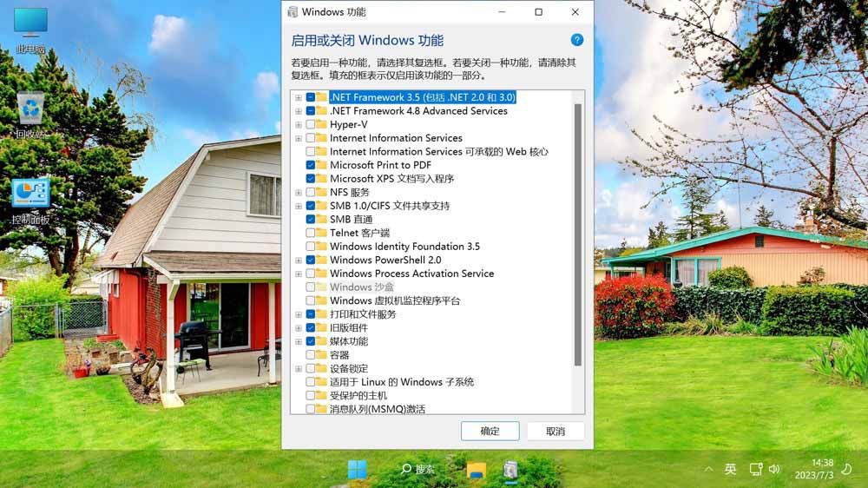The image size is (868, 488).
Task: Click folder icon beside Telnet 客户端
Action: click(x=322, y=233)
